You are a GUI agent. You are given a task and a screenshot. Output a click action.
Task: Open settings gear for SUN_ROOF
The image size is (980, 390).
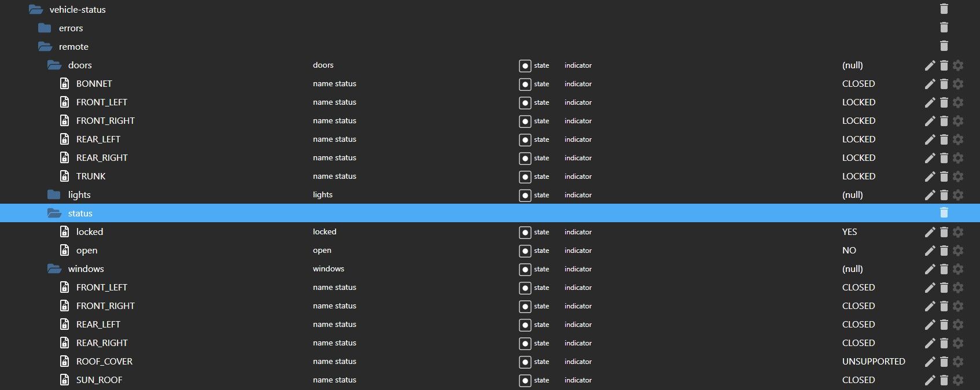pos(958,380)
